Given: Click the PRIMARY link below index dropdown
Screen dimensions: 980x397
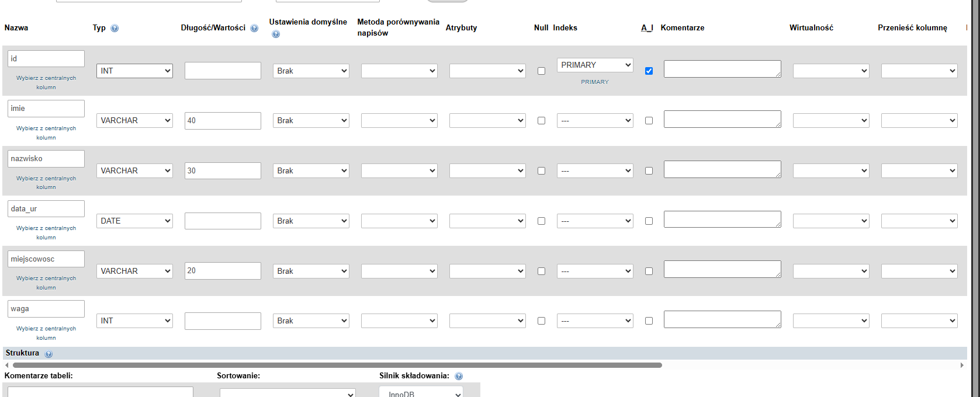Looking at the screenshot, I should click(595, 82).
